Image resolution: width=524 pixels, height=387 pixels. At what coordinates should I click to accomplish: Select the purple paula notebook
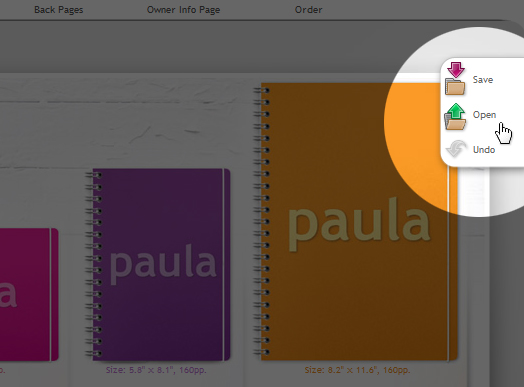[x=158, y=264]
